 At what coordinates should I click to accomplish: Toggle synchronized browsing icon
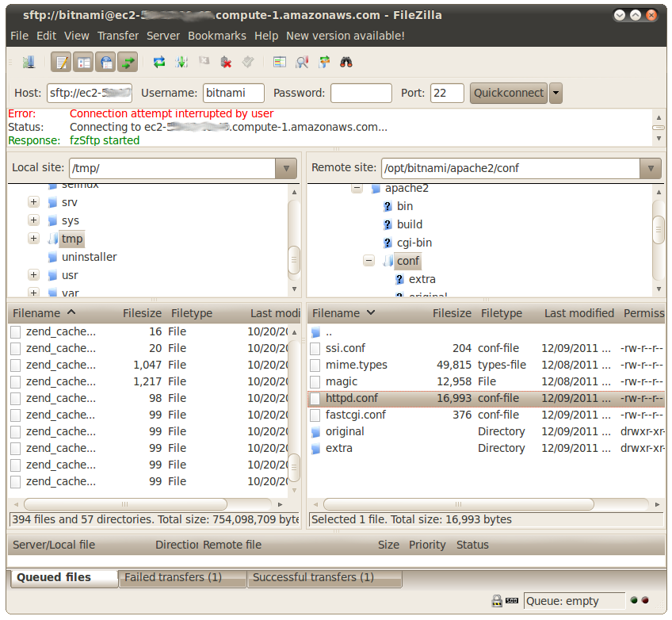click(x=324, y=63)
